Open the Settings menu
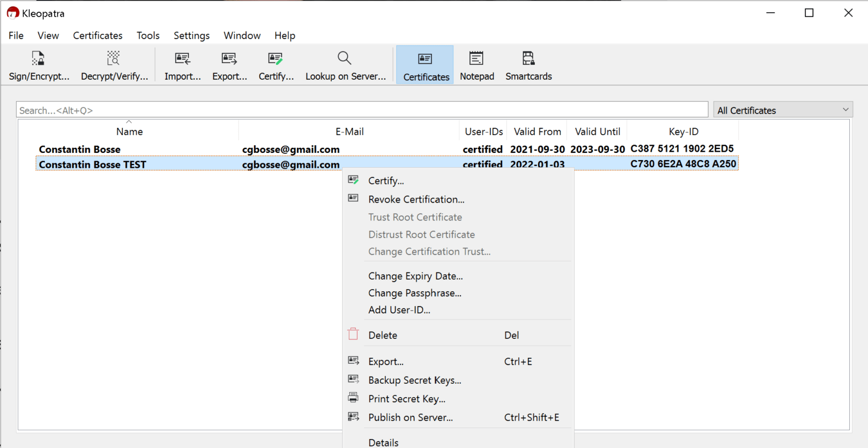 [x=192, y=35]
